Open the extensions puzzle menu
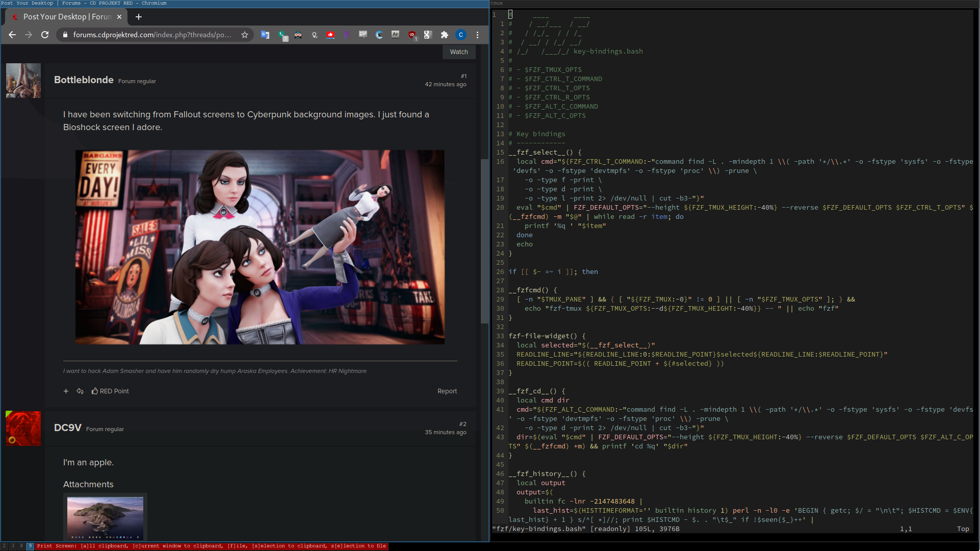 pyautogui.click(x=445, y=35)
